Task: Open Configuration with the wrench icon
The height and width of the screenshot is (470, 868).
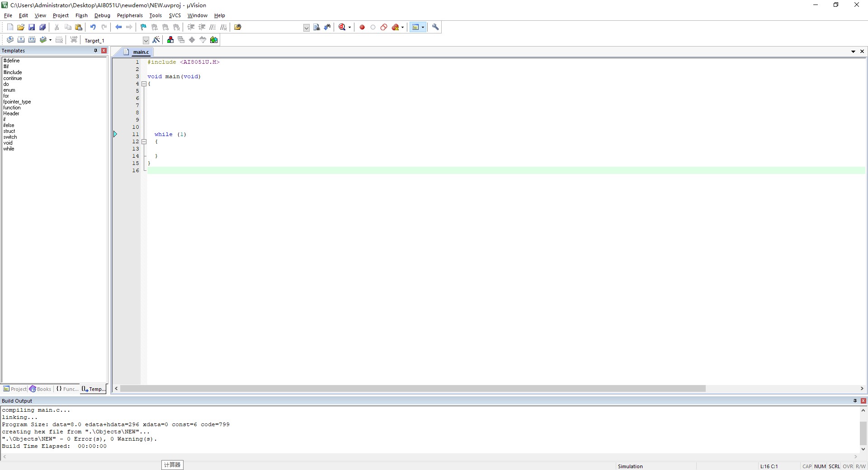Action: coord(435,27)
